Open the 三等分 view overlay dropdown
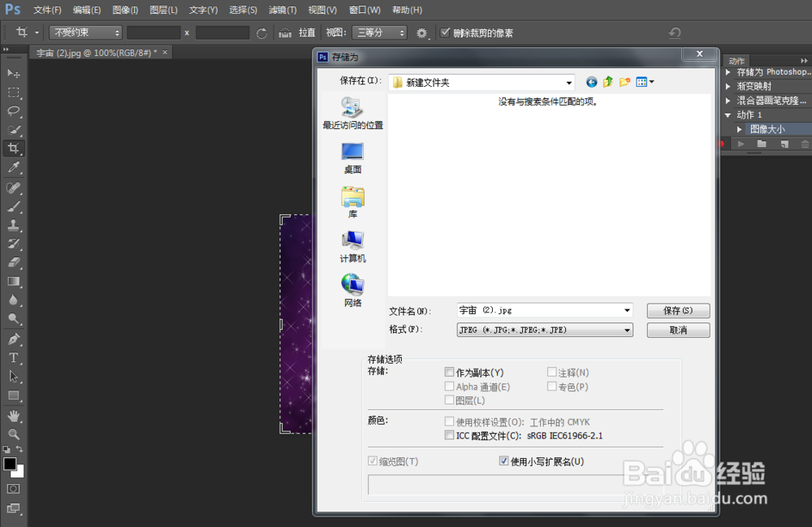 coord(379,32)
